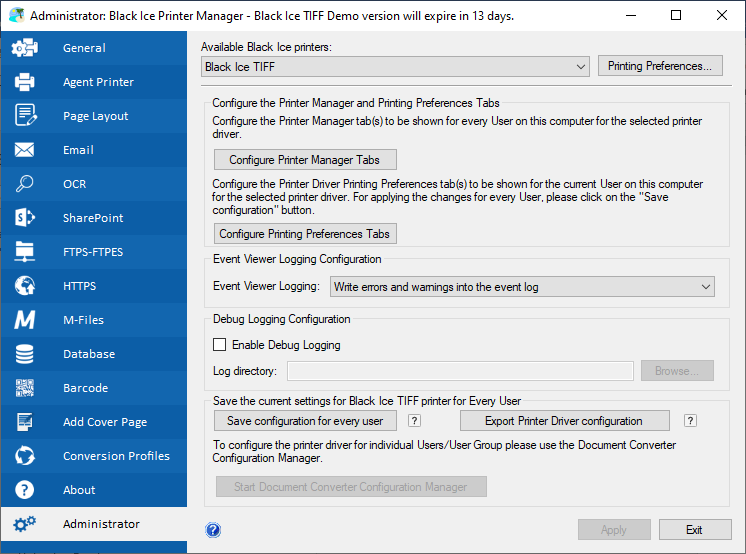
Task: Select the Agent Printer icon
Action: [25, 82]
